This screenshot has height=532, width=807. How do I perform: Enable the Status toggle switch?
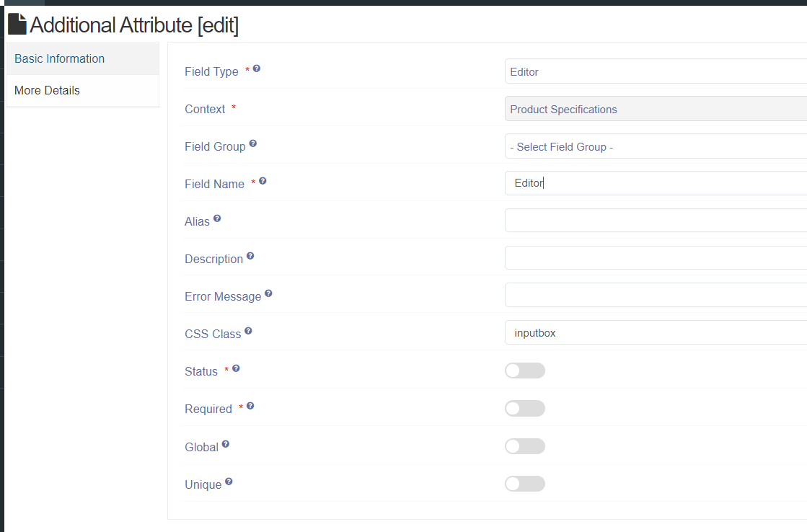pos(524,371)
